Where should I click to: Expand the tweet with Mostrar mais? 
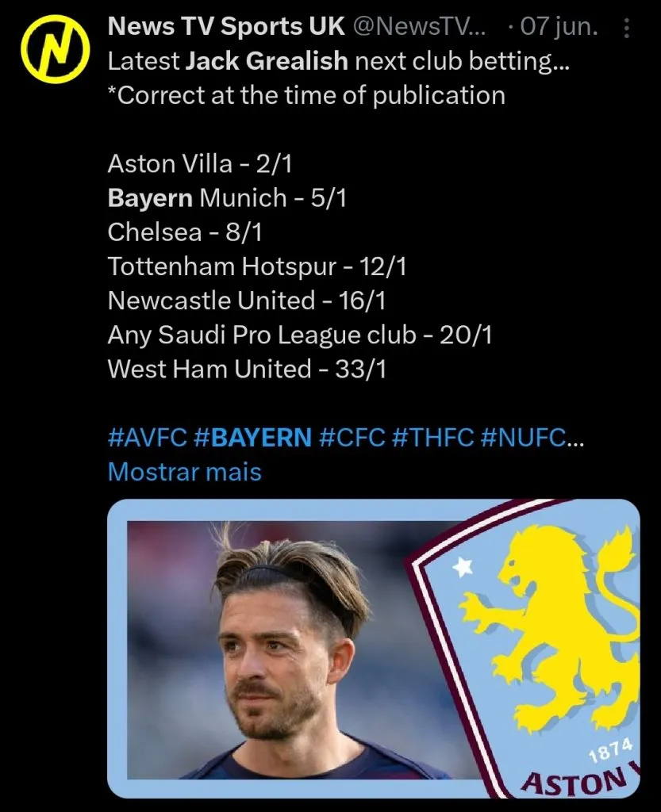click(184, 472)
